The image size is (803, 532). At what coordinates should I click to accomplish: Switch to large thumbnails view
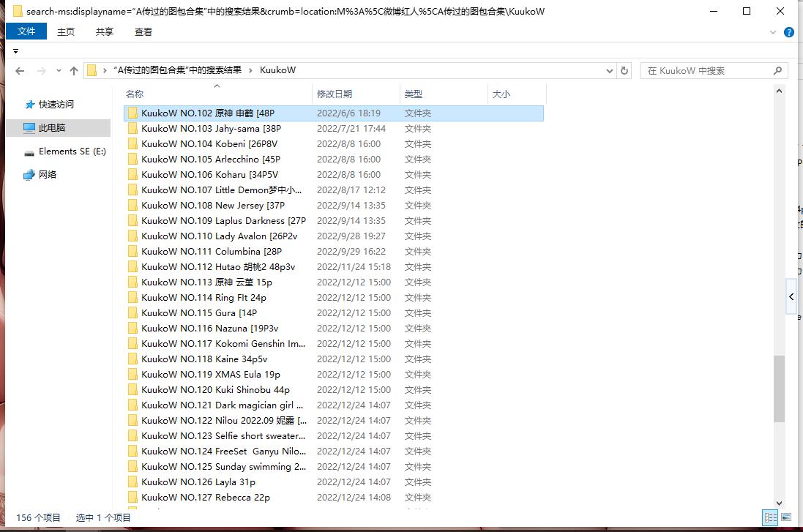(x=786, y=517)
